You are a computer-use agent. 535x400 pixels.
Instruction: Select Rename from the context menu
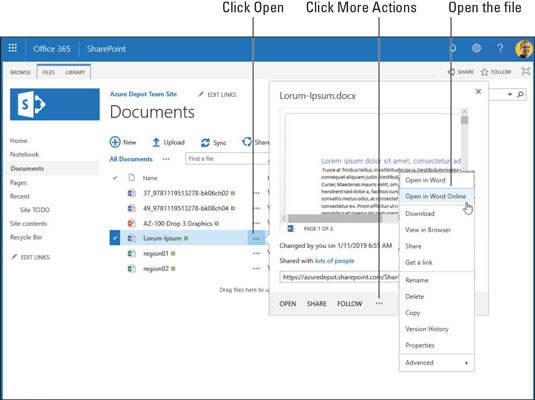(437, 280)
